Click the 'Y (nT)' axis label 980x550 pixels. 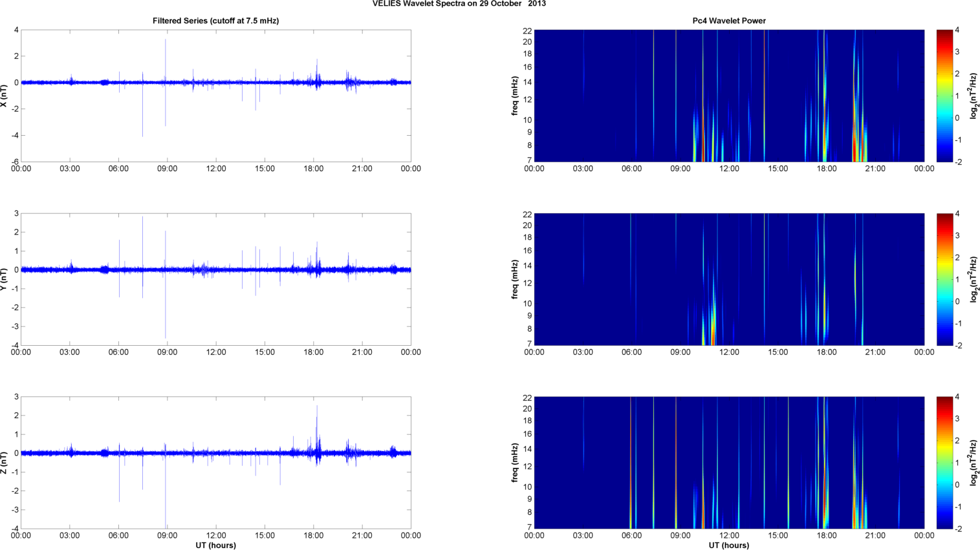[x=4, y=279]
